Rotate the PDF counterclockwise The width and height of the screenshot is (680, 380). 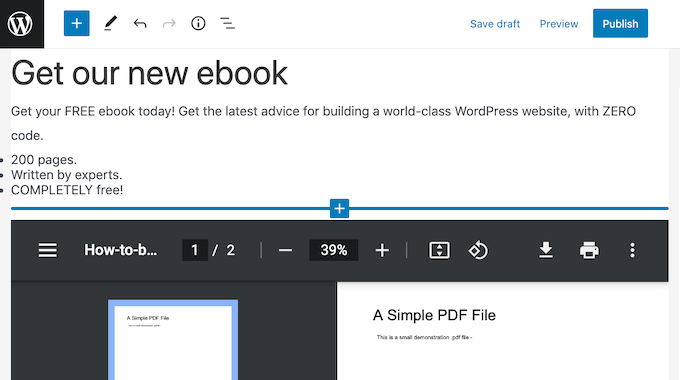(478, 250)
